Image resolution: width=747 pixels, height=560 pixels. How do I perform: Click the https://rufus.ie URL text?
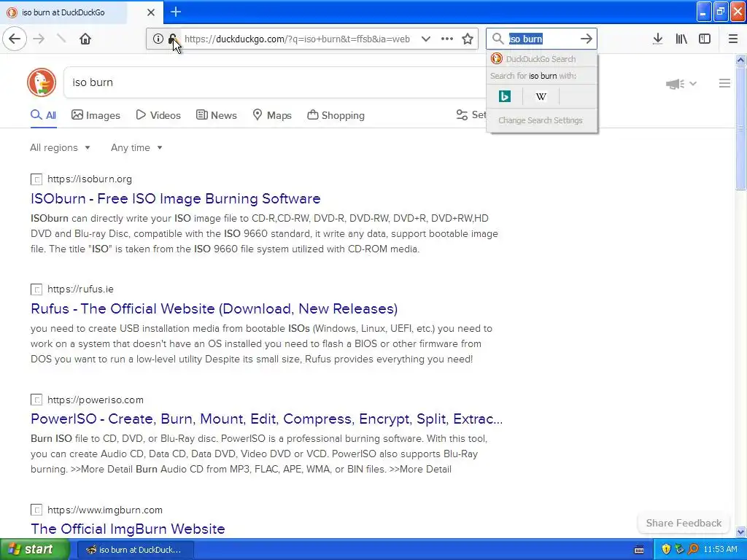[x=80, y=289]
